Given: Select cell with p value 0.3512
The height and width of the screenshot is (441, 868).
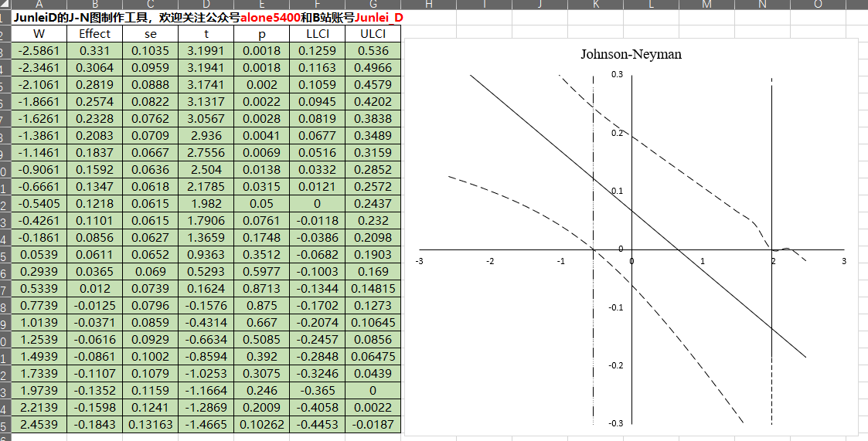Looking at the screenshot, I should pyautogui.click(x=262, y=255).
